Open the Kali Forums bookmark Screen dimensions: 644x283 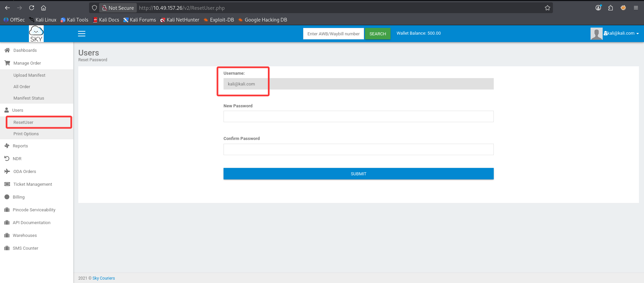[139, 20]
